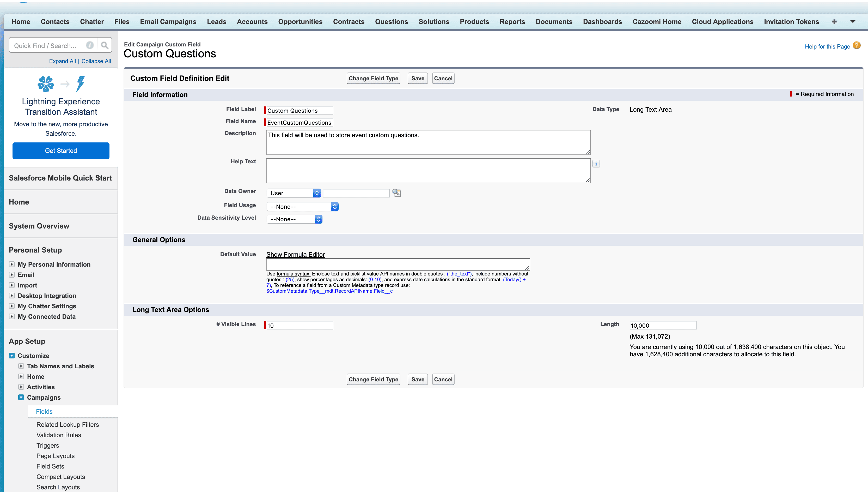This screenshot has height=492, width=868.
Task: Open the Contacts tab
Action: (55, 22)
